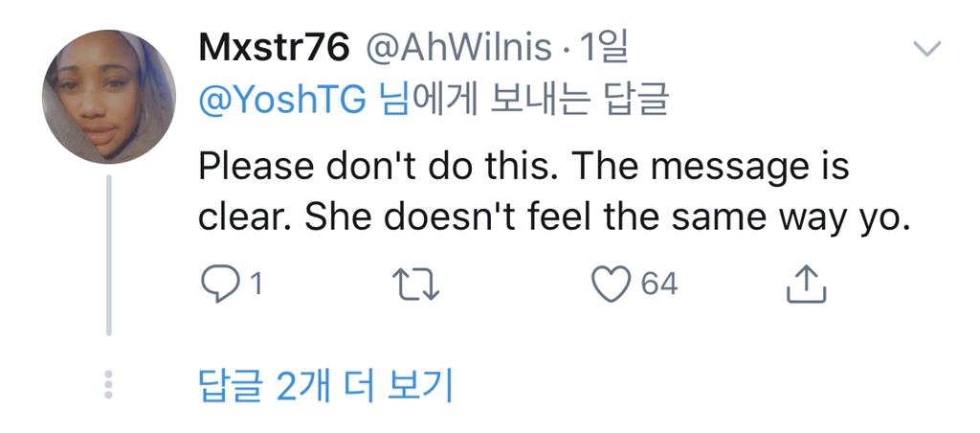Expand the '답글 2개 더 보기' replies link
The height and width of the screenshot is (433, 980).
[324, 385]
